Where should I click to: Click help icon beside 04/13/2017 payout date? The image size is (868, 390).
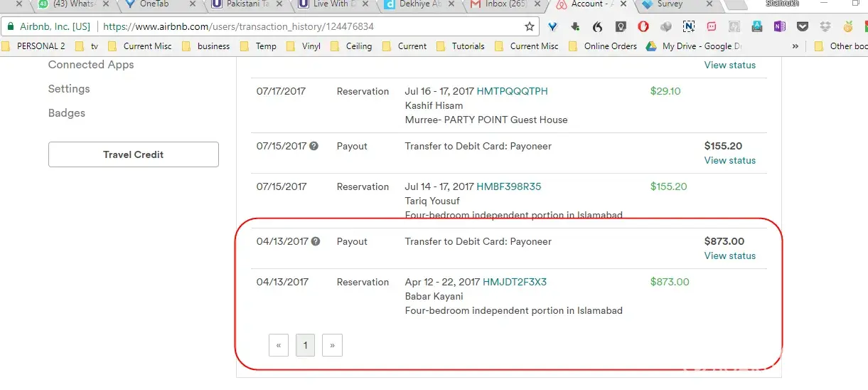[316, 241]
